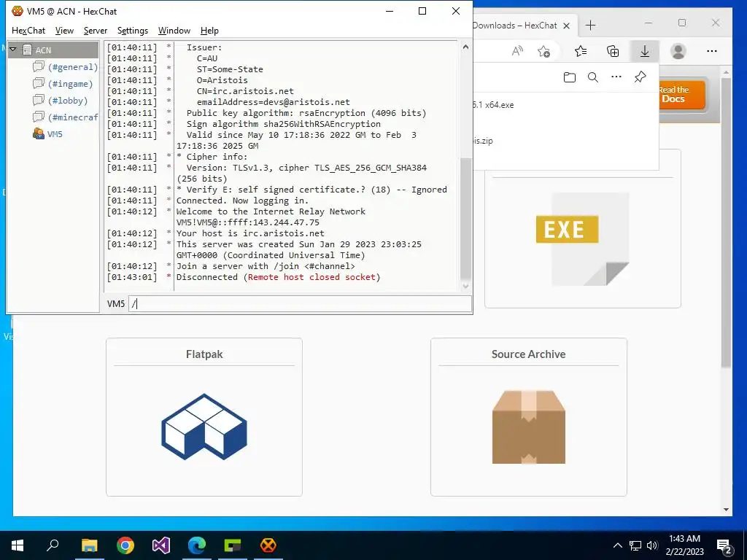Open the Edge Favorites list
The height and width of the screenshot is (560, 747).
(x=581, y=51)
